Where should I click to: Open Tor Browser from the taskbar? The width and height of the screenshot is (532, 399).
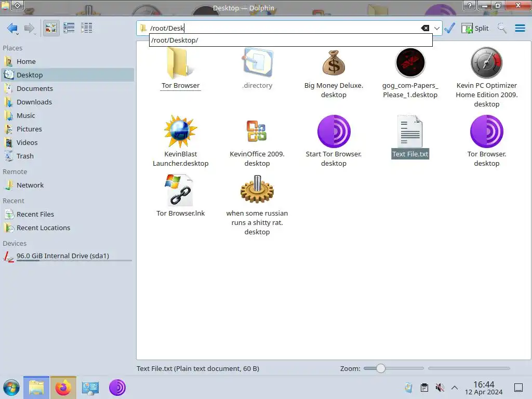(x=117, y=388)
